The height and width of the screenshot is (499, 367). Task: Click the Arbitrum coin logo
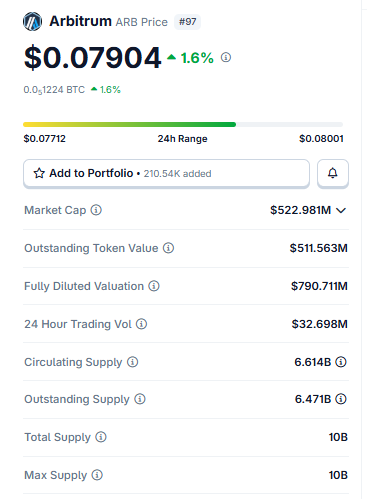point(32,21)
